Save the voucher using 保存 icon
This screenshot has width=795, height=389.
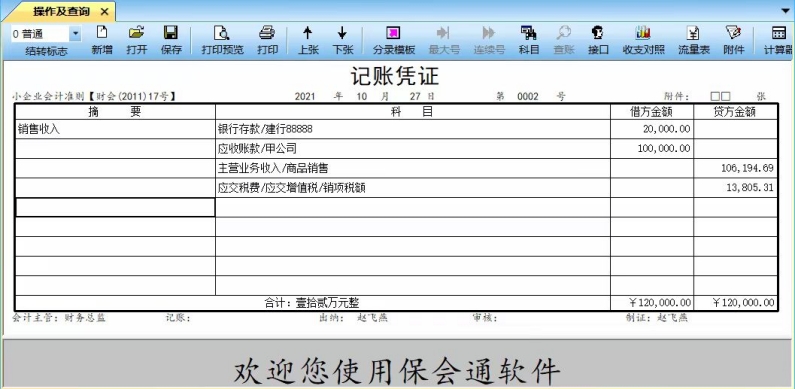pos(171,40)
